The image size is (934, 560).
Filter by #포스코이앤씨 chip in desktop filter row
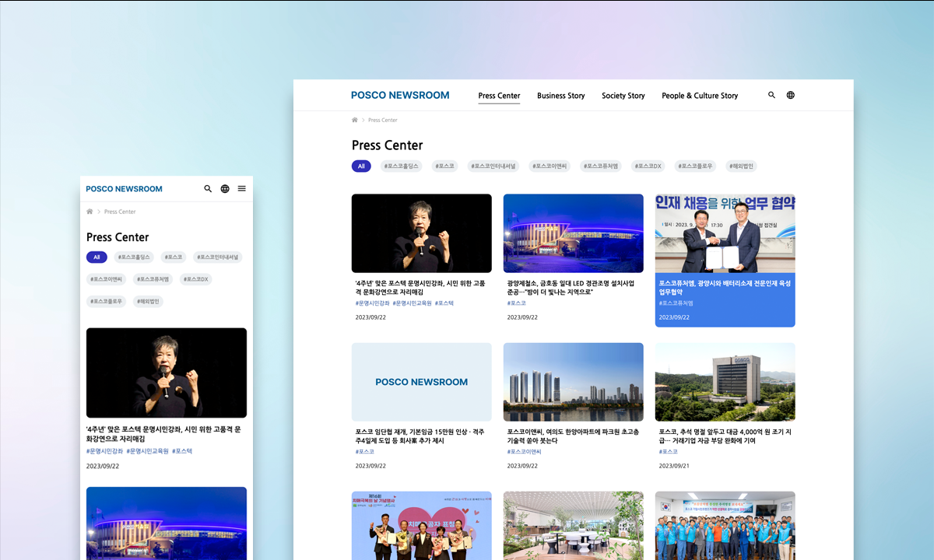[x=550, y=166]
